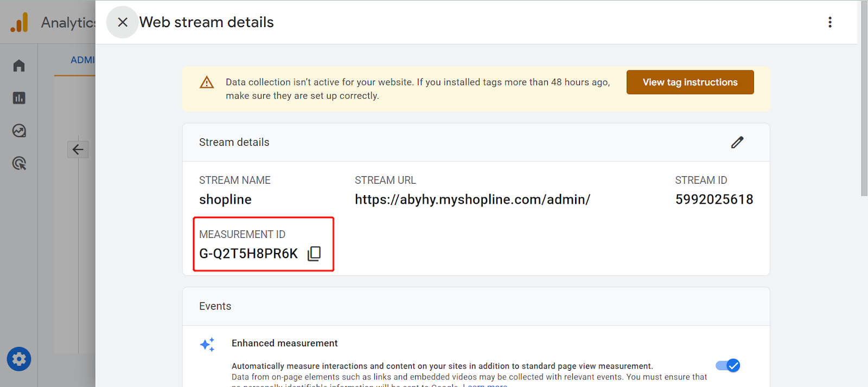Go to Home in the left sidebar
This screenshot has height=387, width=868.
pyautogui.click(x=19, y=66)
